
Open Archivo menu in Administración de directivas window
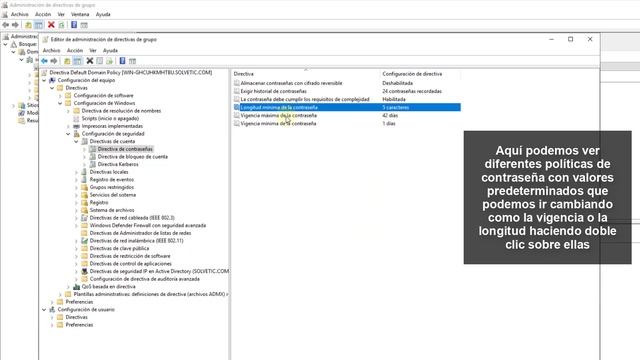pyautogui.click(x=20, y=14)
